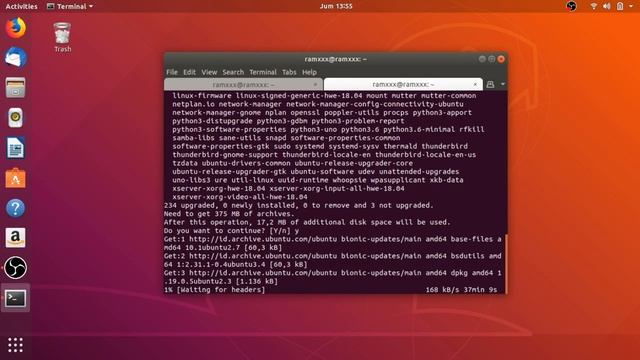The height and width of the screenshot is (360, 640).
Task: Close the first terminal tab
Action: pos(315,84)
